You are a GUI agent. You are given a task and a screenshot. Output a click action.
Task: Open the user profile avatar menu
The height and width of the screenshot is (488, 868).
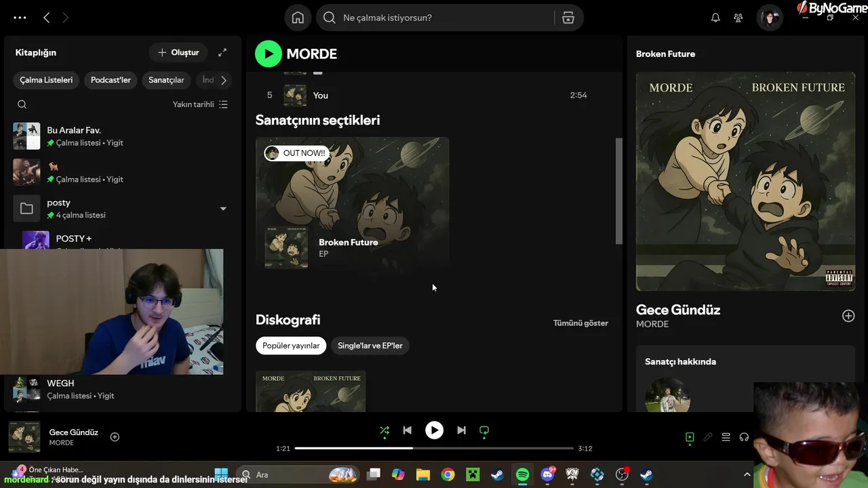coord(770,18)
